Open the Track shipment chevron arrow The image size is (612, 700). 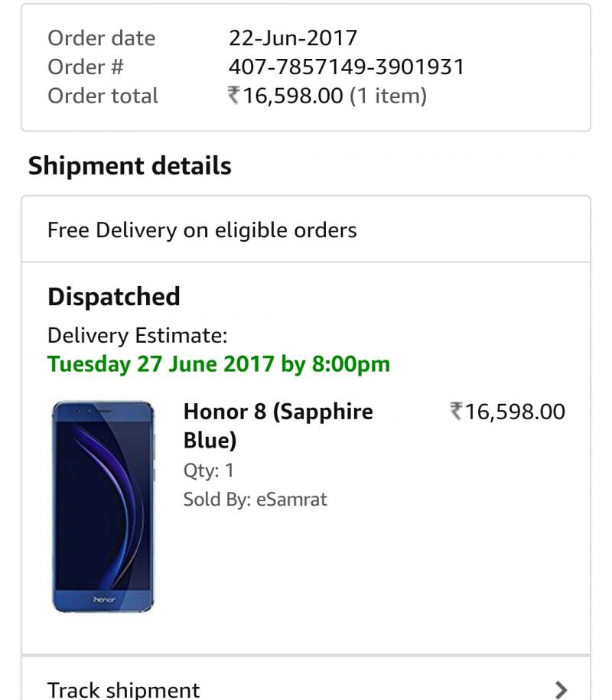point(561,689)
